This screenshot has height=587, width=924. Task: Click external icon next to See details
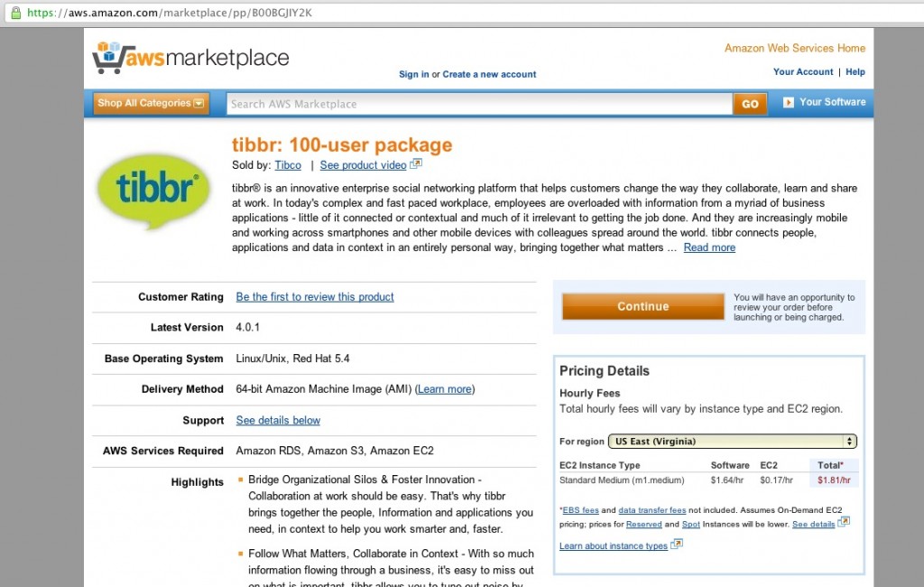click(x=844, y=522)
